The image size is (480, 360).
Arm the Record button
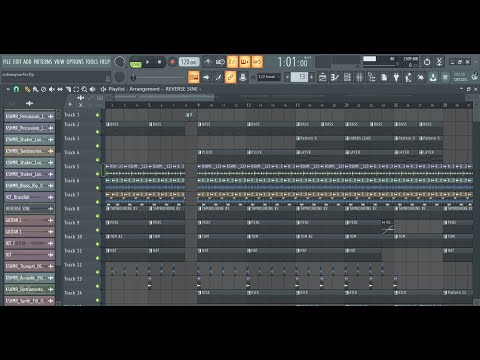coord(172,62)
